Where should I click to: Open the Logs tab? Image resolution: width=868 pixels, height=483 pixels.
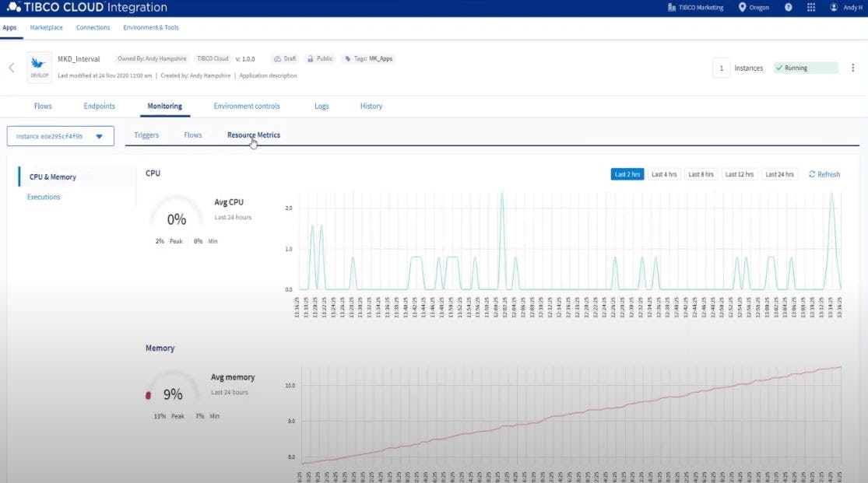[x=322, y=107]
